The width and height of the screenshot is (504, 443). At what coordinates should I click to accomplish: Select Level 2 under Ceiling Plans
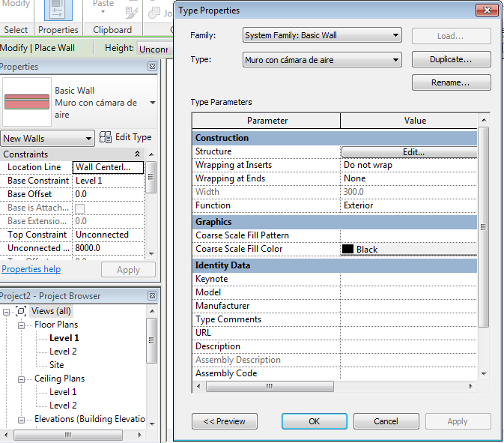pos(63,406)
